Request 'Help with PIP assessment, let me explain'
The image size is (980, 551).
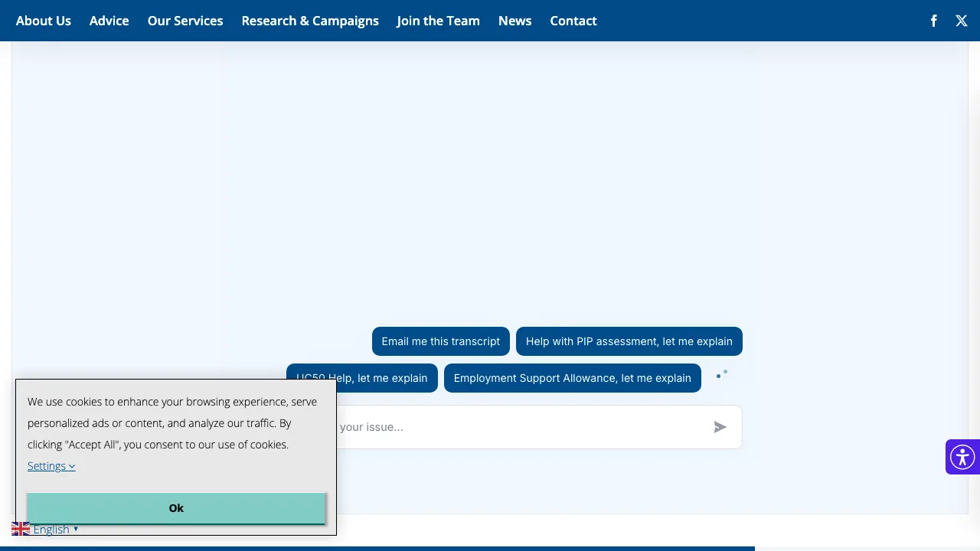click(629, 341)
